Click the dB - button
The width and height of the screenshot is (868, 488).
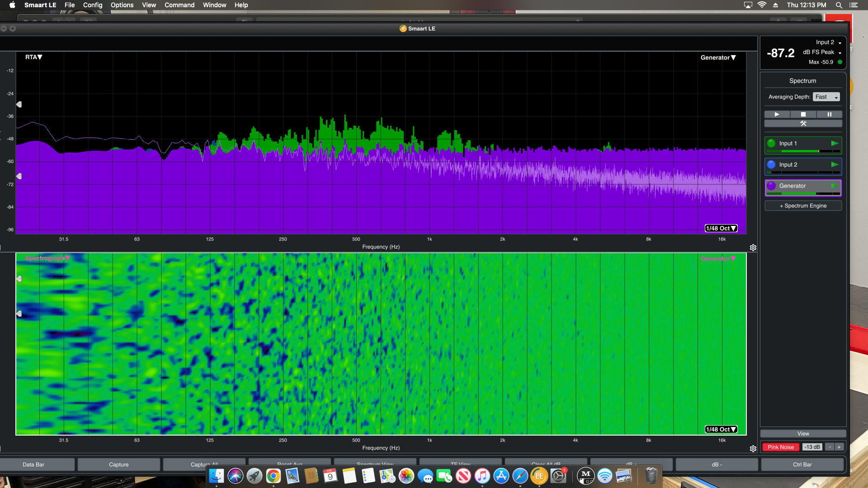click(x=717, y=465)
